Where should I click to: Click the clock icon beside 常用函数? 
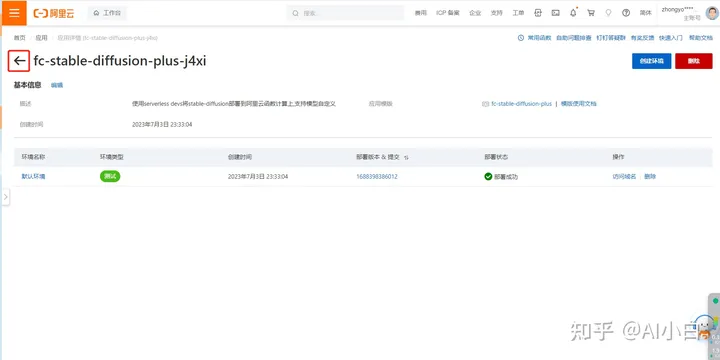click(521, 38)
